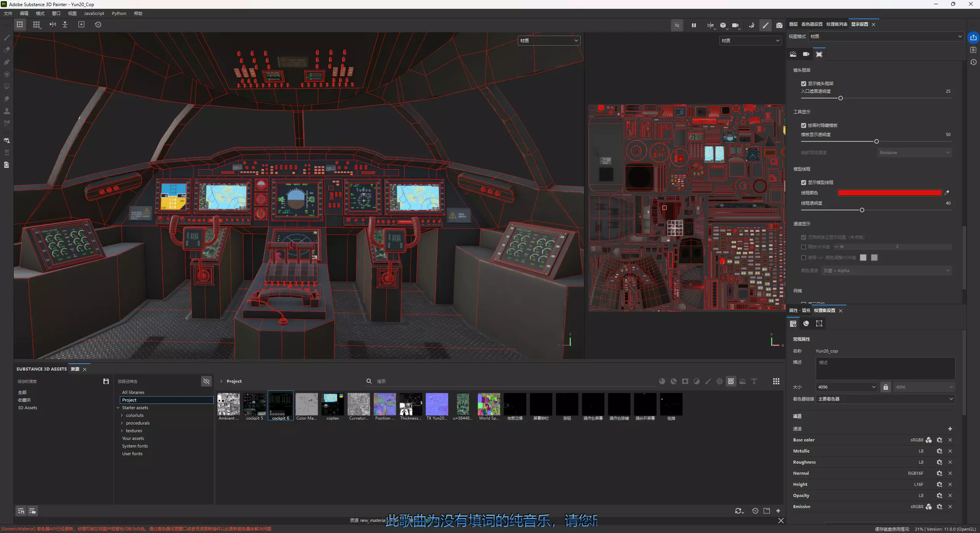Click the camera screenshot icon in viewport toolbar
The height and width of the screenshot is (533, 980).
(779, 25)
